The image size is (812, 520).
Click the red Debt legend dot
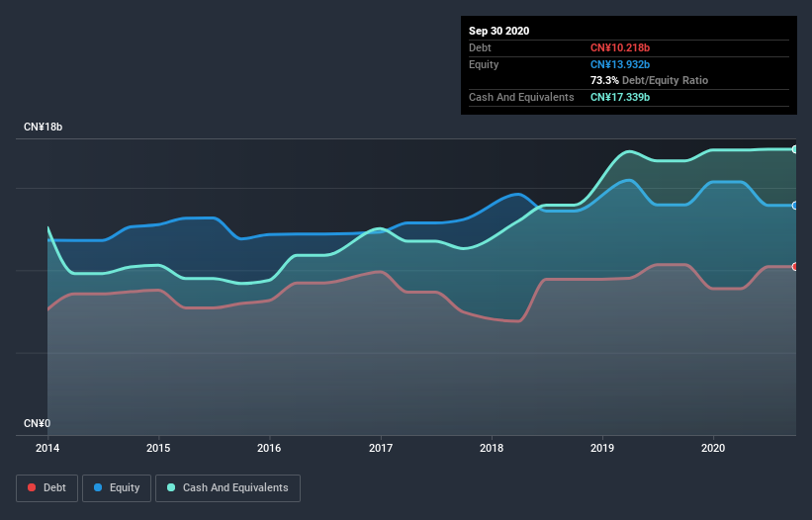32,487
